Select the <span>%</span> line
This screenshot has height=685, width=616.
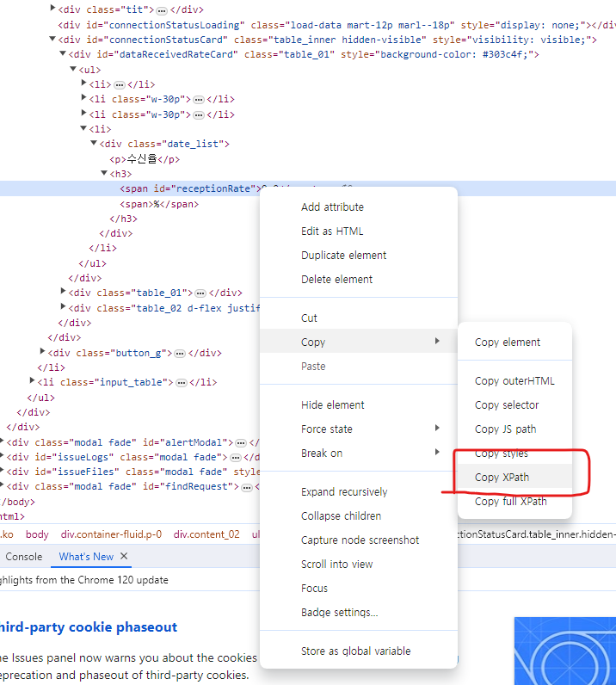(159, 204)
